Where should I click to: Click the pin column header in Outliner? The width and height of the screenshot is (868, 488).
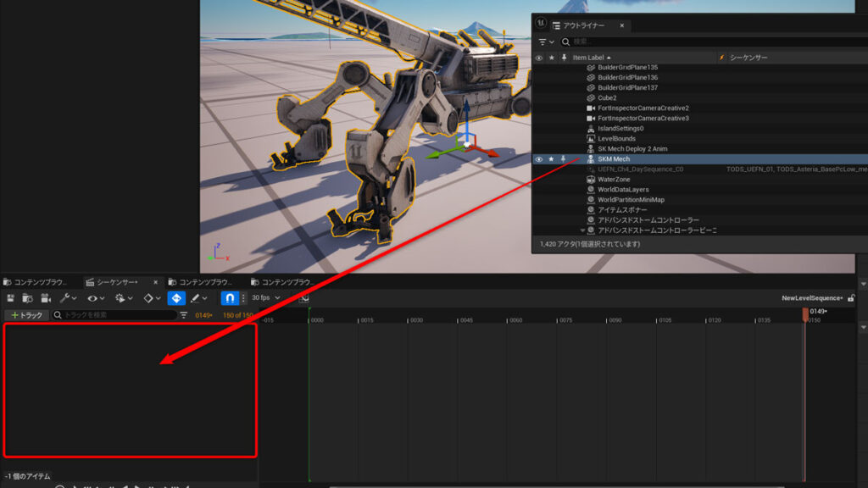(564, 58)
